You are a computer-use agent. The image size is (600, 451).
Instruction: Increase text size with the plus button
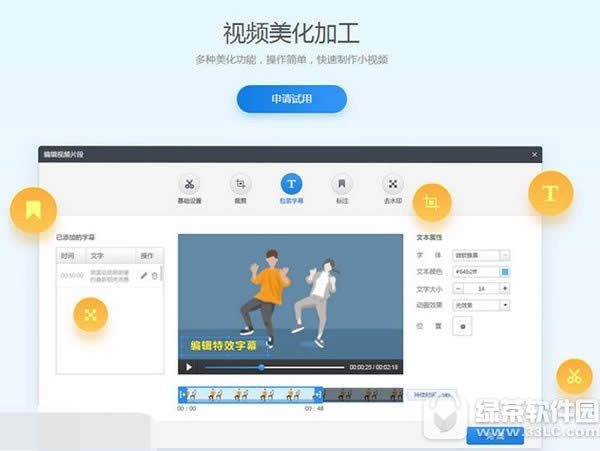(505, 288)
